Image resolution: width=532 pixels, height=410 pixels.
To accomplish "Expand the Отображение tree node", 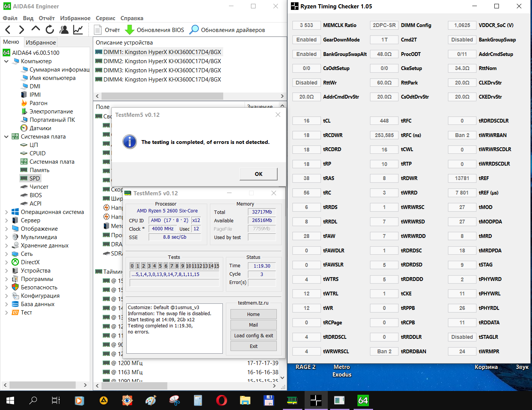I will point(6,229).
